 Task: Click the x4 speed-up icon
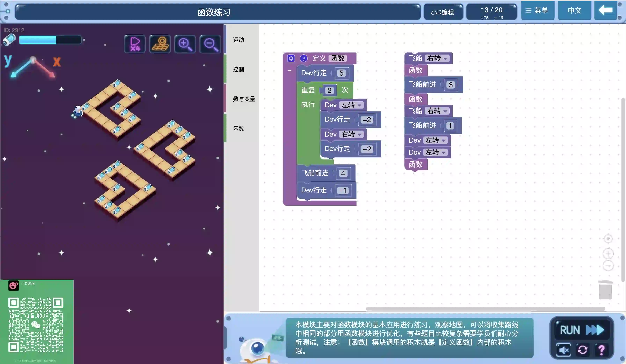click(x=135, y=44)
